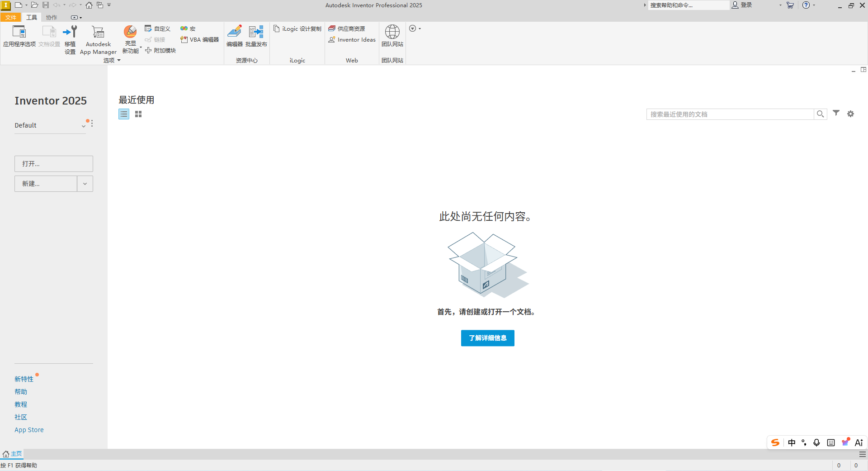Screen dimensions: 868x471
Task: Open the recent documents filter options
Action: (x=836, y=114)
